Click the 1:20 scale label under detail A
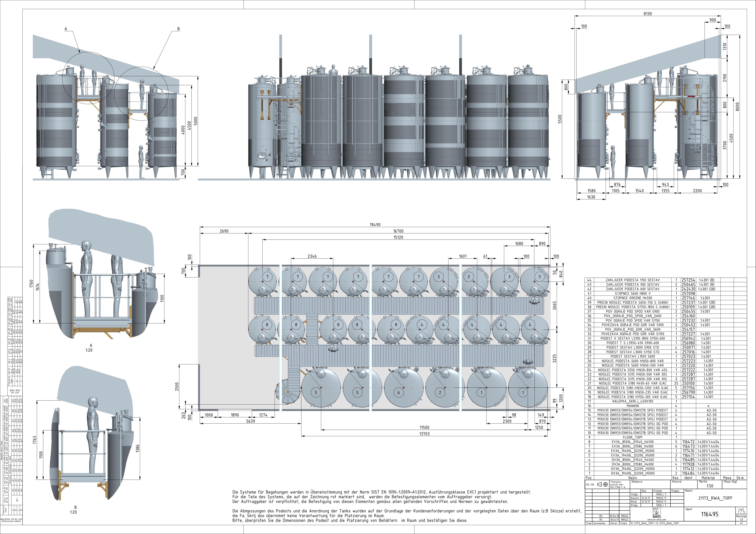Viewport: 756px width, 534px height. (x=89, y=350)
